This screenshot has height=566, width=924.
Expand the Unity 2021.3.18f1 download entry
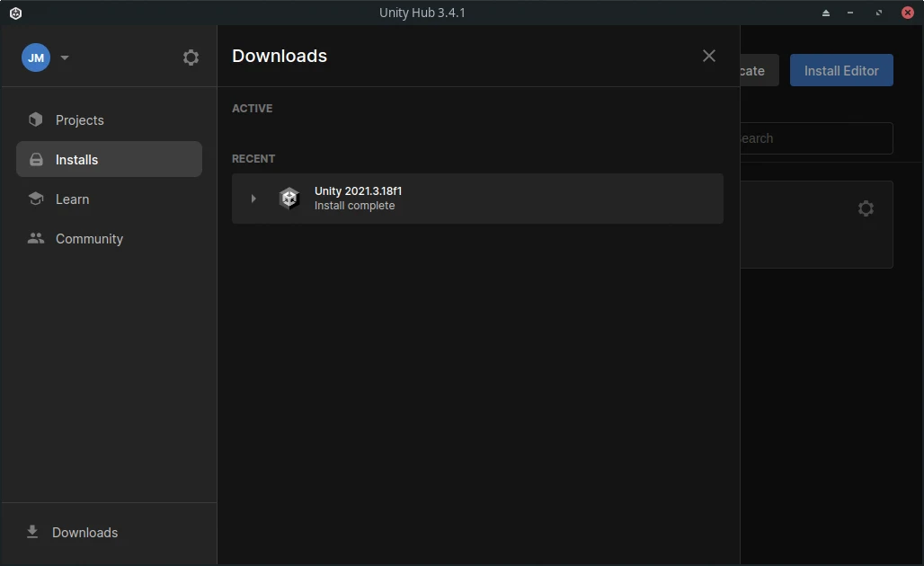tap(253, 199)
